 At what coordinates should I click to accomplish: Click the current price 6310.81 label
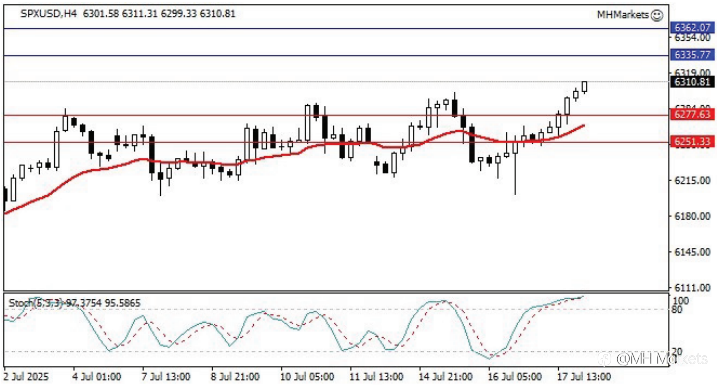[x=692, y=82]
